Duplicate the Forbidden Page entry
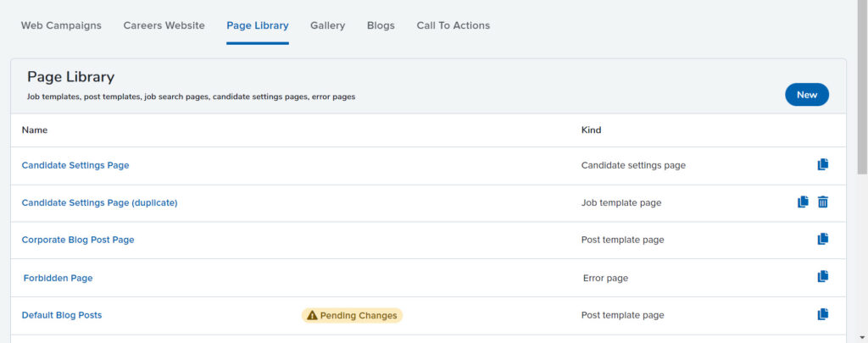Viewport: 868px width, 343px height. [822, 276]
